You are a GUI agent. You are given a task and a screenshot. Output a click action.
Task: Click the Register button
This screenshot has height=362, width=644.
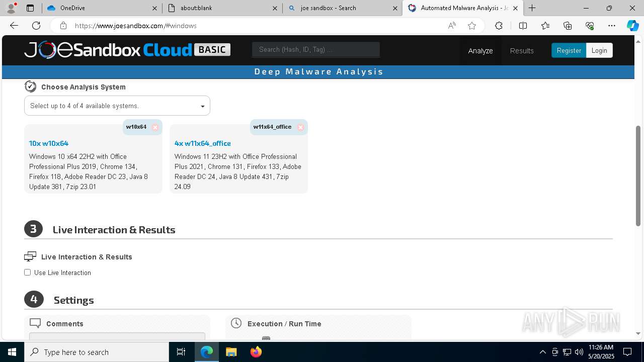pos(569,50)
